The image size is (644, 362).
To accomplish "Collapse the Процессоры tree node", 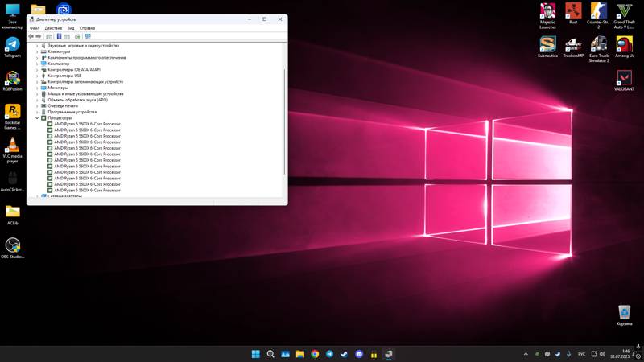I will [x=37, y=118].
